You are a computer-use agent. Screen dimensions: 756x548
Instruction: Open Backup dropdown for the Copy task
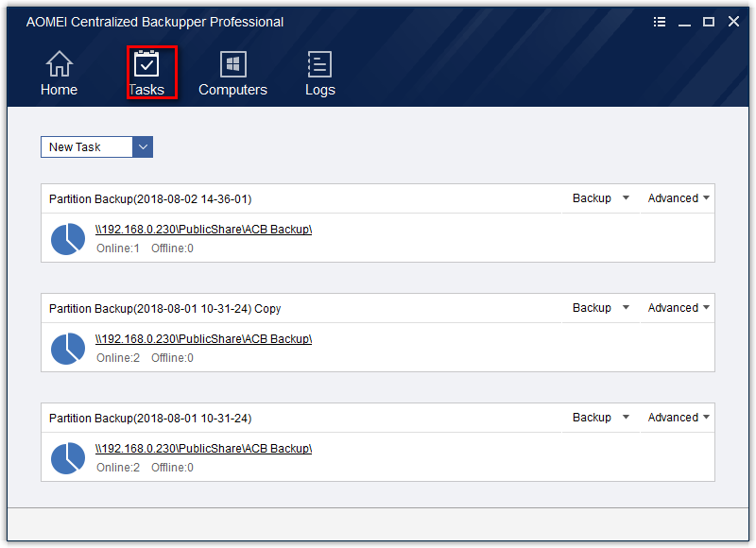601,307
